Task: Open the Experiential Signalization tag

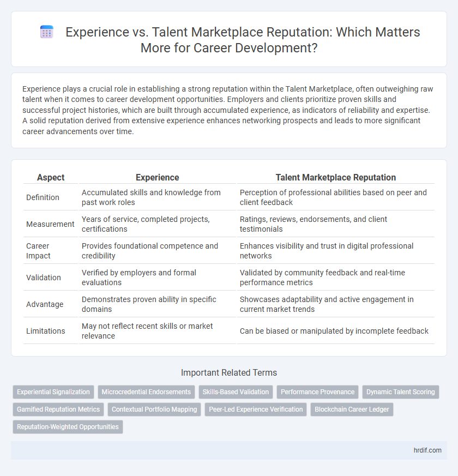Action: pos(53,392)
